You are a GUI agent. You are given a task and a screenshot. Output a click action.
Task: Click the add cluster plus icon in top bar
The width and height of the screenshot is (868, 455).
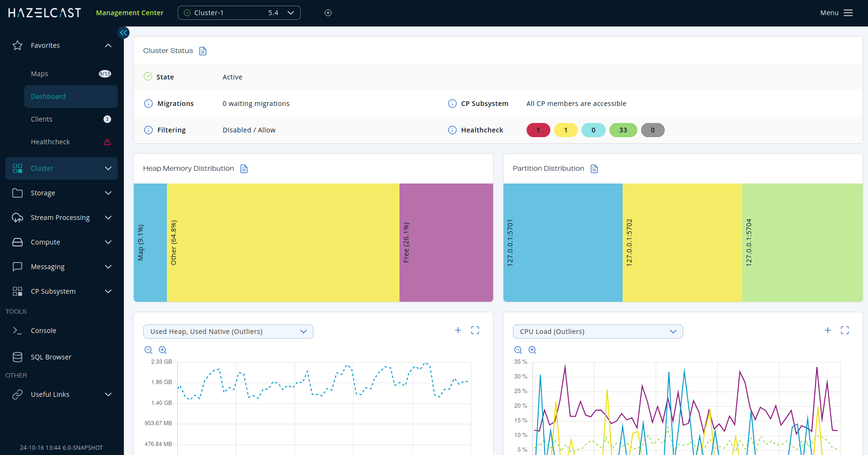coord(328,13)
